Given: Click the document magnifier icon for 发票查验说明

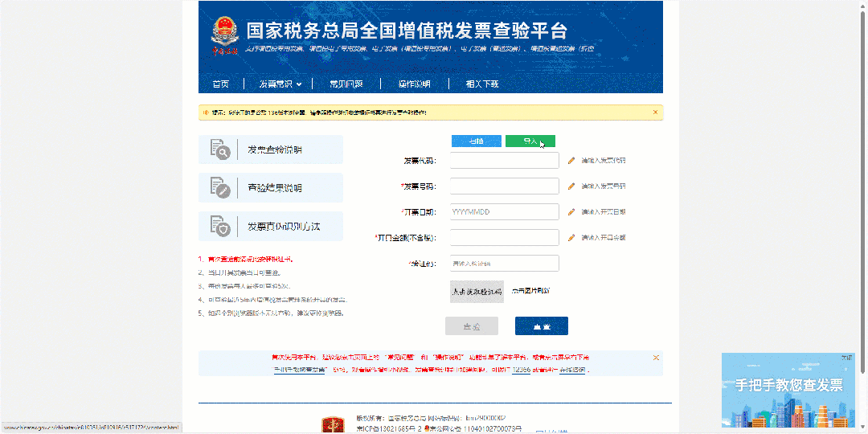Looking at the screenshot, I should (219, 149).
